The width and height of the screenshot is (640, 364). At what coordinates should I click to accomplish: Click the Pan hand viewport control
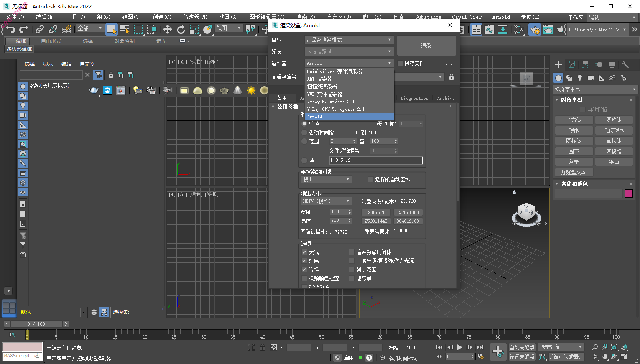604,356
